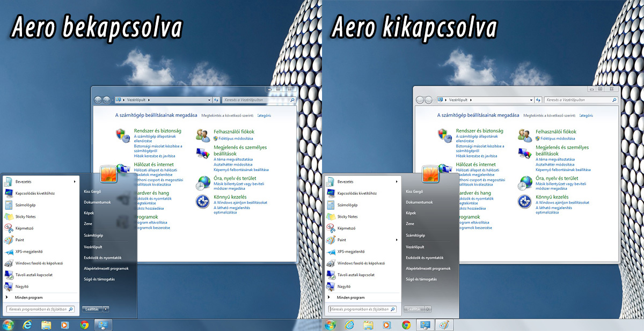The image size is (644, 331).
Task: Click Start menu search field in Aero bekapcsolva
Action: pyautogui.click(x=36, y=310)
